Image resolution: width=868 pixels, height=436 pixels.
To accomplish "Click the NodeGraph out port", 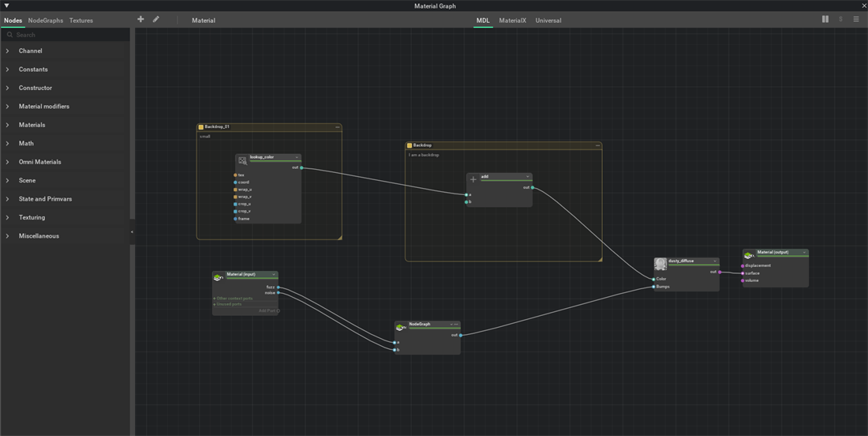I will pyautogui.click(x=461, y=335).
